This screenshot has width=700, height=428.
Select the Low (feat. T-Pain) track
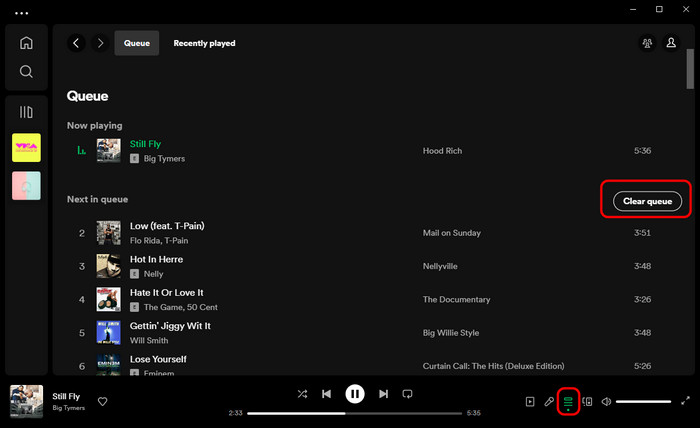coord(167,226)
